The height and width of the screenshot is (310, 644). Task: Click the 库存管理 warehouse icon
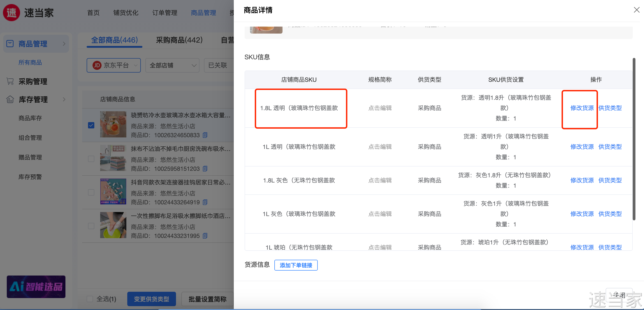coord(10,99)
